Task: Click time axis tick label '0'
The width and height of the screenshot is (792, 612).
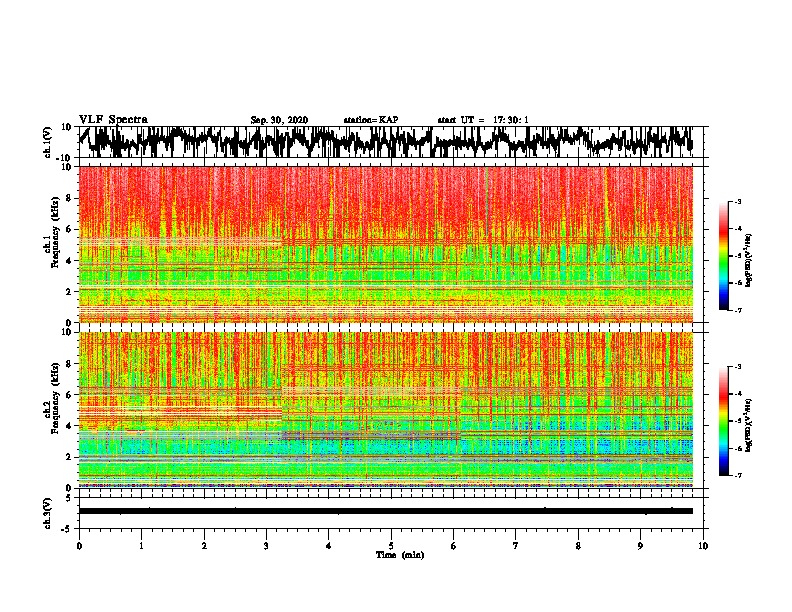Action: point(79,546)
